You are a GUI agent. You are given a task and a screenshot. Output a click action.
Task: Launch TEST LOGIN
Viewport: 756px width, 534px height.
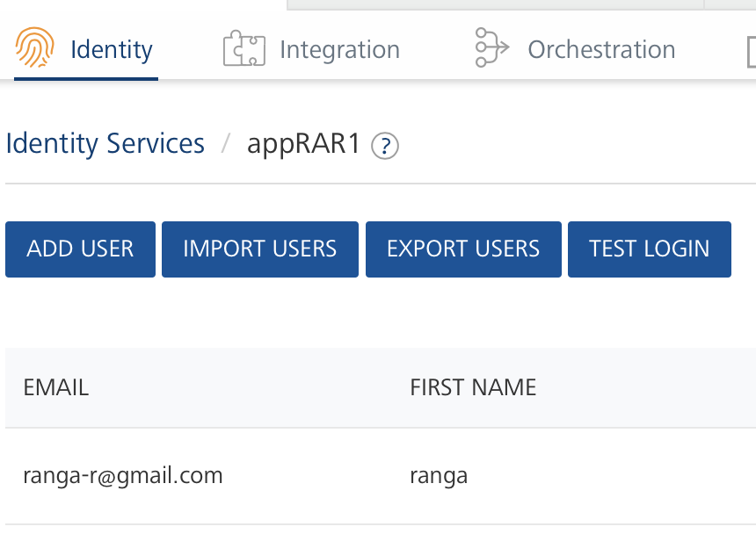(x=649, y=249)
